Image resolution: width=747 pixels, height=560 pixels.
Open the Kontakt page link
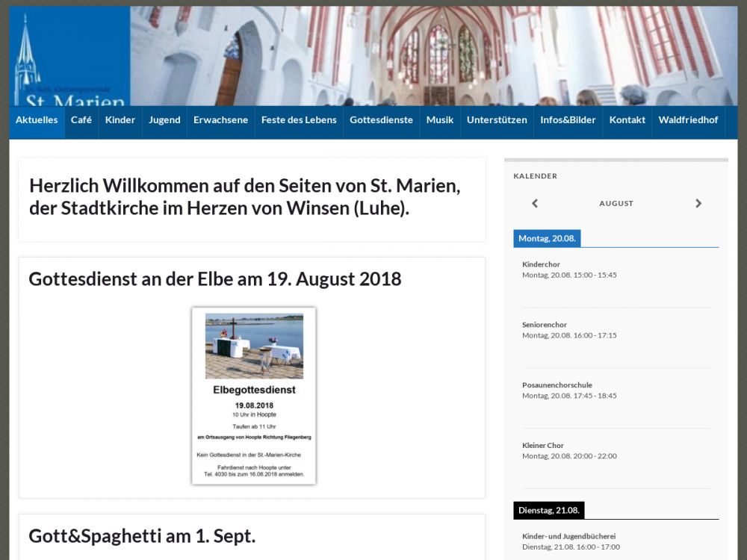point(627,120)
